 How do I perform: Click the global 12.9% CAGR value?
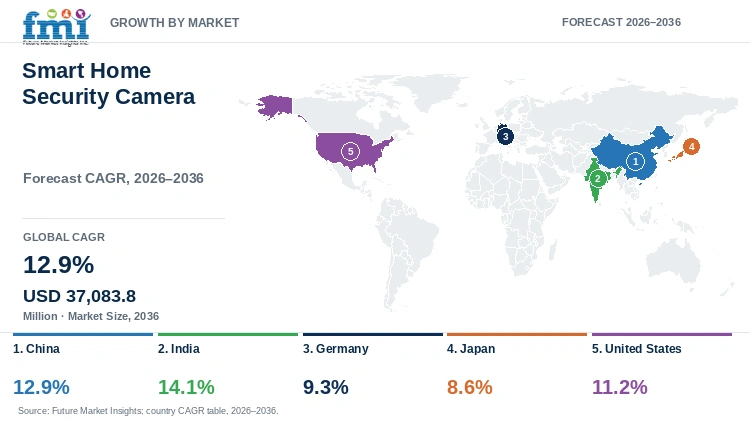click(x=58, y=265)
